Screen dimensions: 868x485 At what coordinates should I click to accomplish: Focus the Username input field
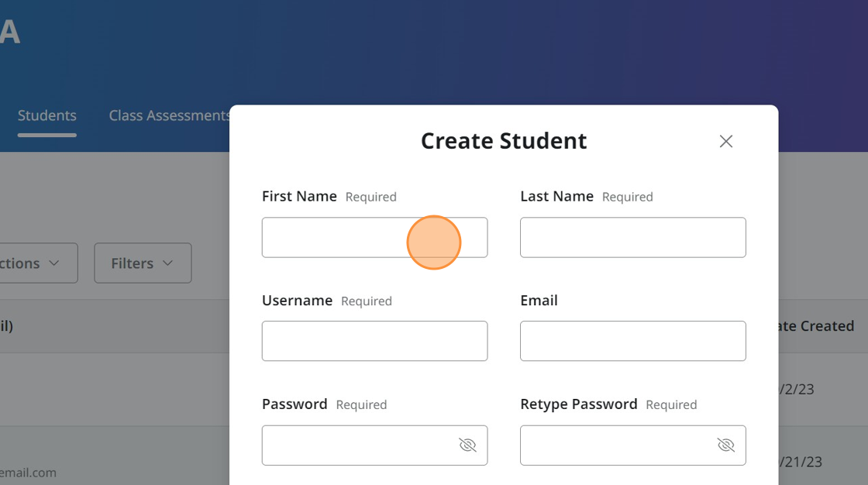pyautogui.click(x=374, y=341)
